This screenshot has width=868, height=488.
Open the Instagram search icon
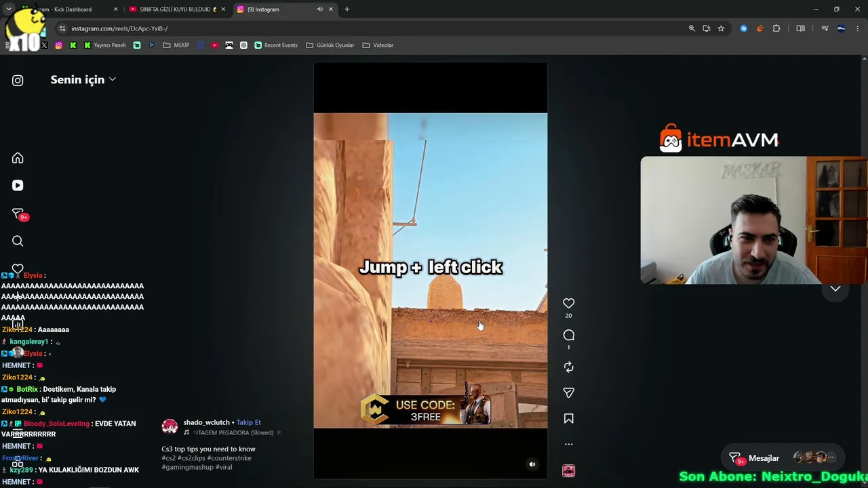tap(18, 241)
